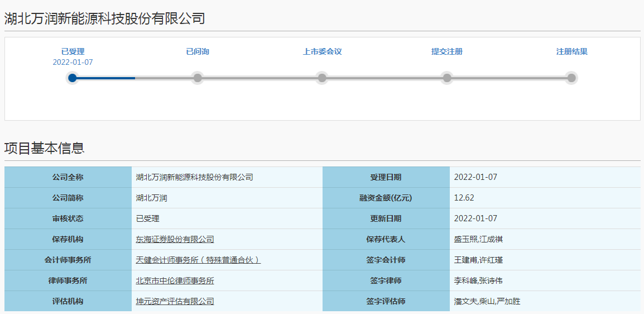Open the 天健会计师事务所 accounting firm link

(x=198, y=260)
